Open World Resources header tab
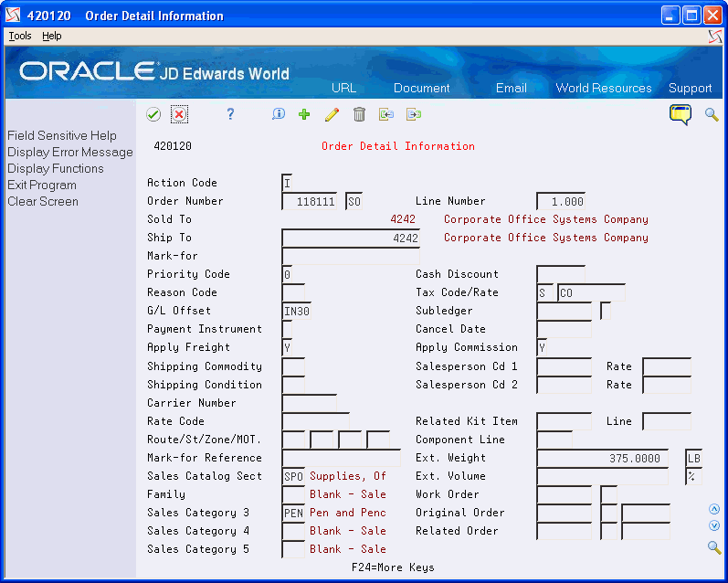728x583 pixels. point(604,88)
